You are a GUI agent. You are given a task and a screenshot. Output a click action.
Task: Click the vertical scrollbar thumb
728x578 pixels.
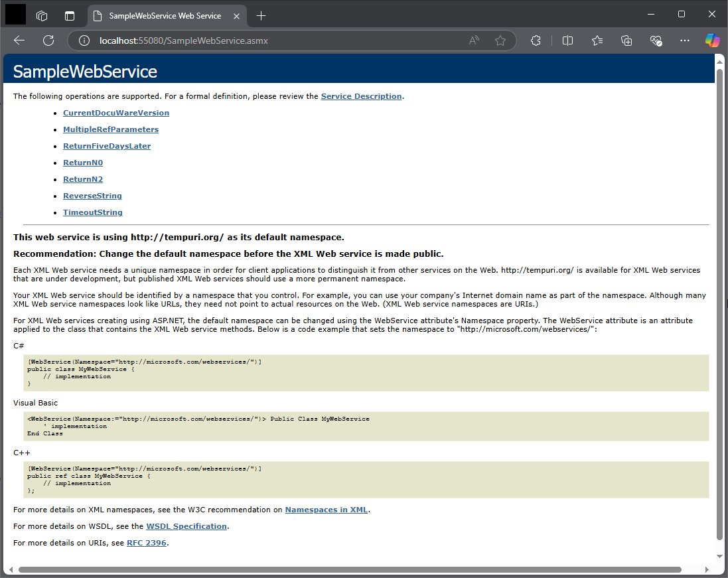(x=719, y=304)
